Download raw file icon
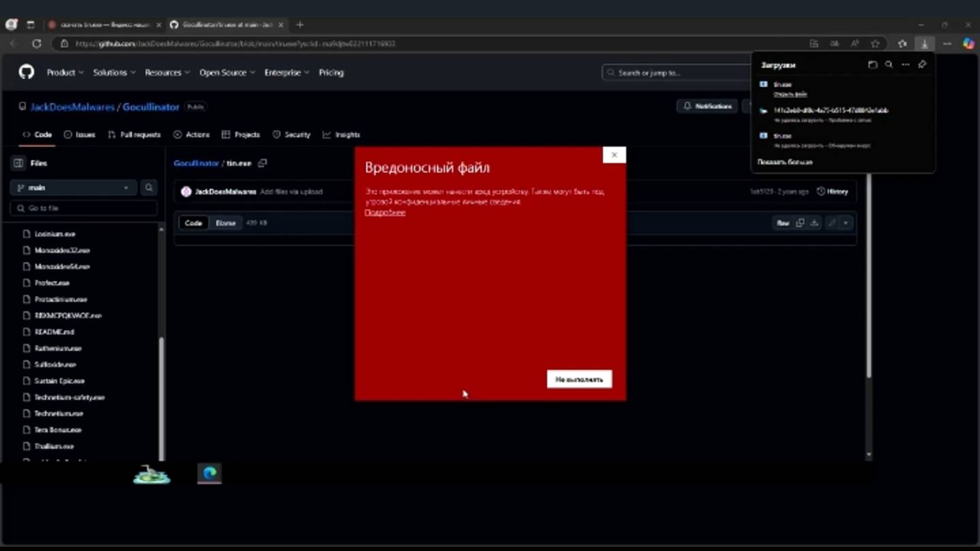Viewport: 980px width, 551px height. 814,223
